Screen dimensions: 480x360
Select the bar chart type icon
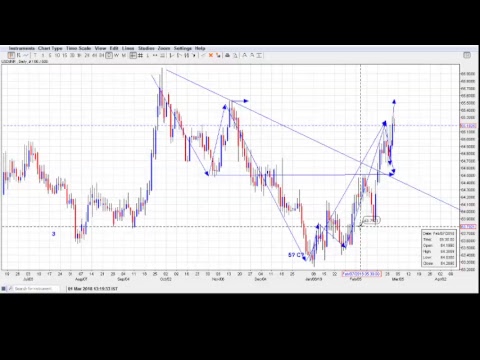[19, 55]
